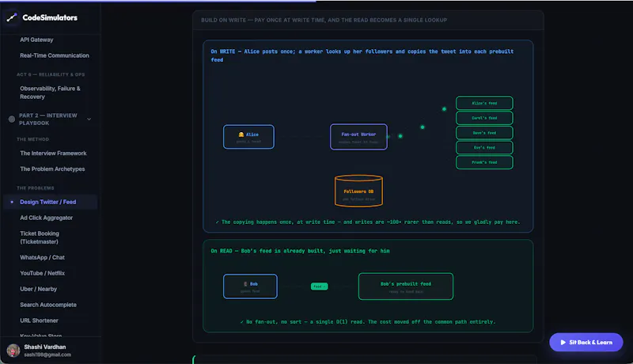This screenshot has width=633, height=364.
Task: Click the Build on Write header text
Action: coord(324,20)
